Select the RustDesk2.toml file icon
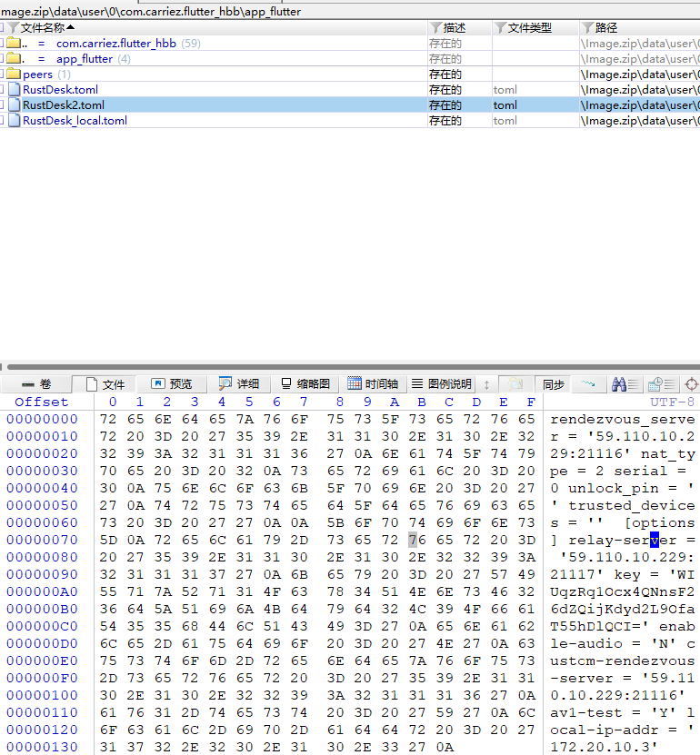Viewport: 700px width, 755px height. [x=15, y=105]
